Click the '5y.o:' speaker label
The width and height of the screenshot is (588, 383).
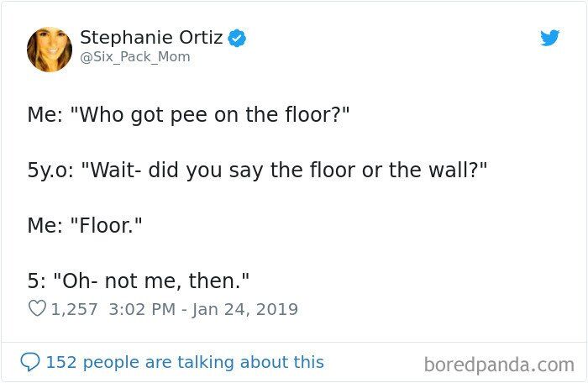pos(50,171)
